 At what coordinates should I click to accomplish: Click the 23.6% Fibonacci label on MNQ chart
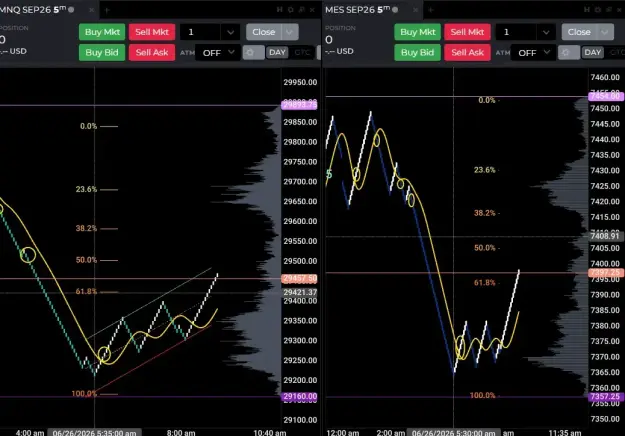tap(86, 189)
